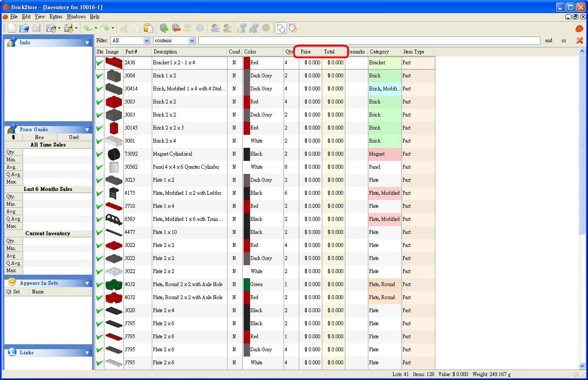This screenshot has height=380, width=588.
Task: Undo the last action with the green arrow
Action: tap(87, 28)
